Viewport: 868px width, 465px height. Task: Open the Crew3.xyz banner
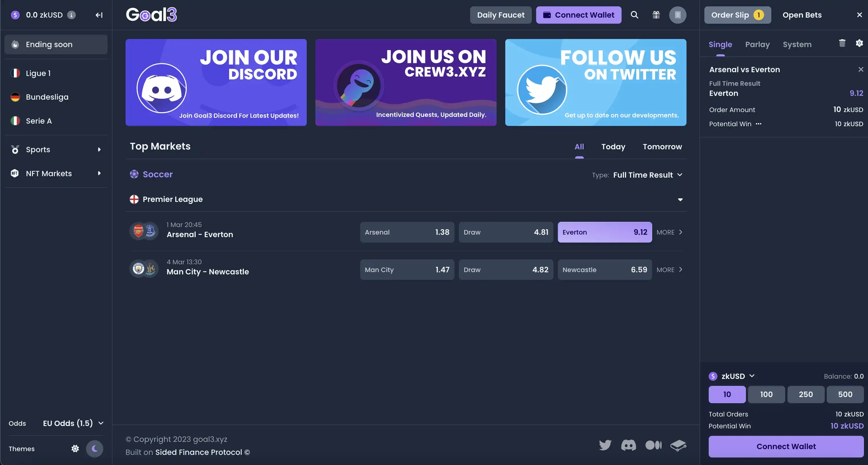[x=406, y=82]
